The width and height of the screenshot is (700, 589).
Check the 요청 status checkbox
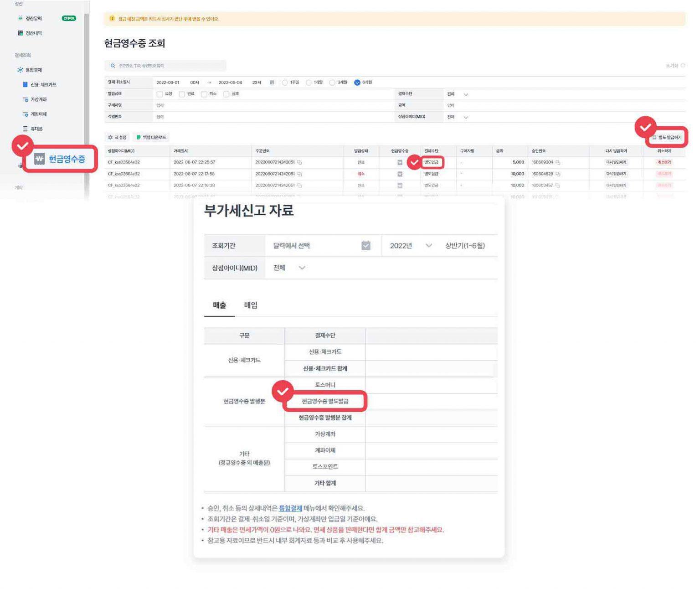point(160,94)
